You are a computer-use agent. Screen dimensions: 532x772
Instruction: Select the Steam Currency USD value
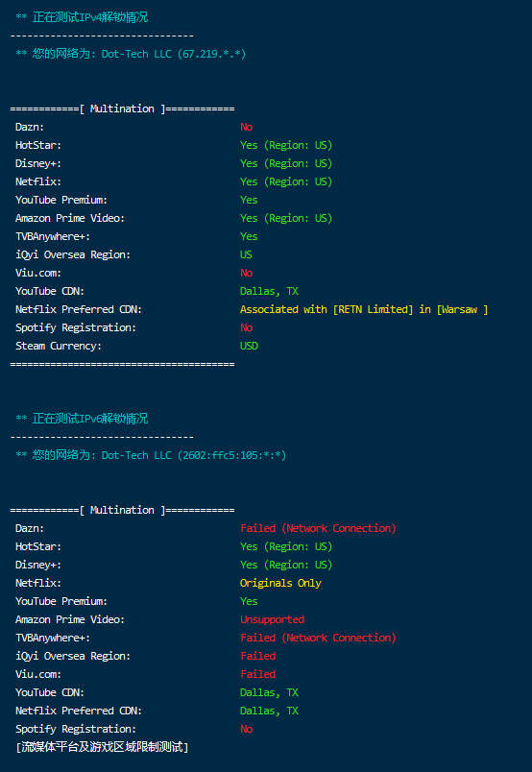coord(250,346)
